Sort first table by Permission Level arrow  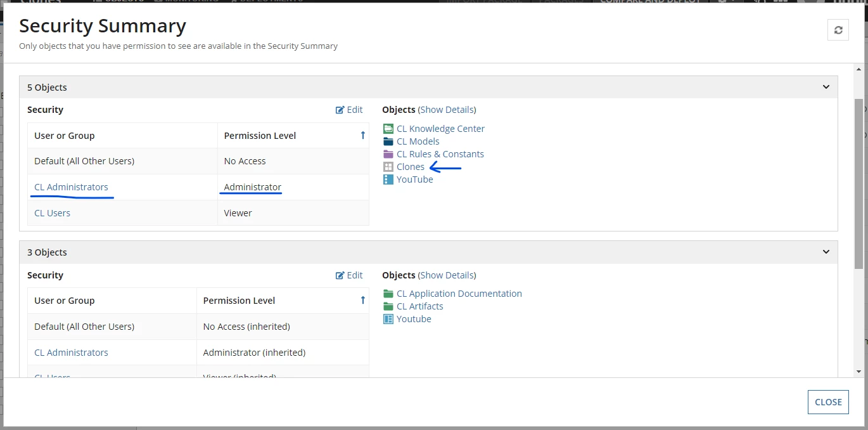[362, 135]
